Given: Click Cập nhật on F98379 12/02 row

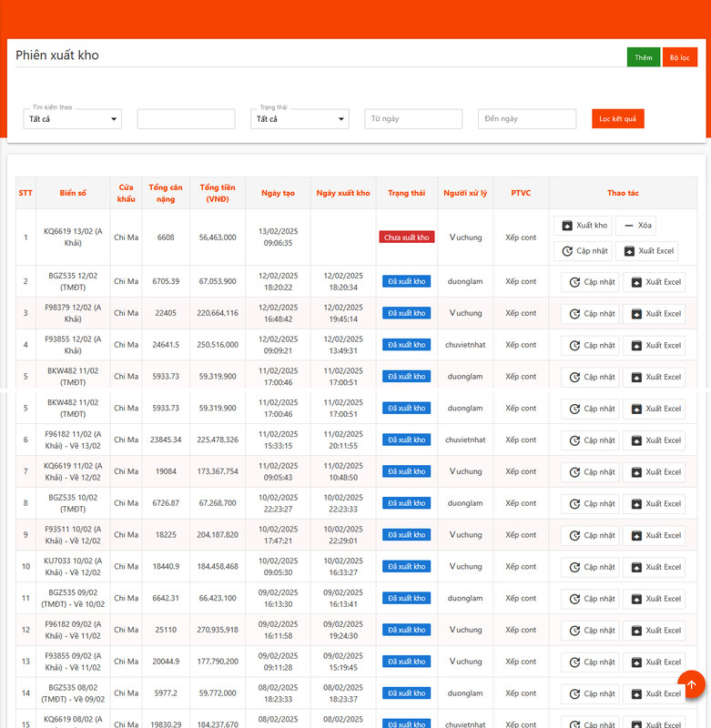Looking at the screenshot, I should [590, 314].
